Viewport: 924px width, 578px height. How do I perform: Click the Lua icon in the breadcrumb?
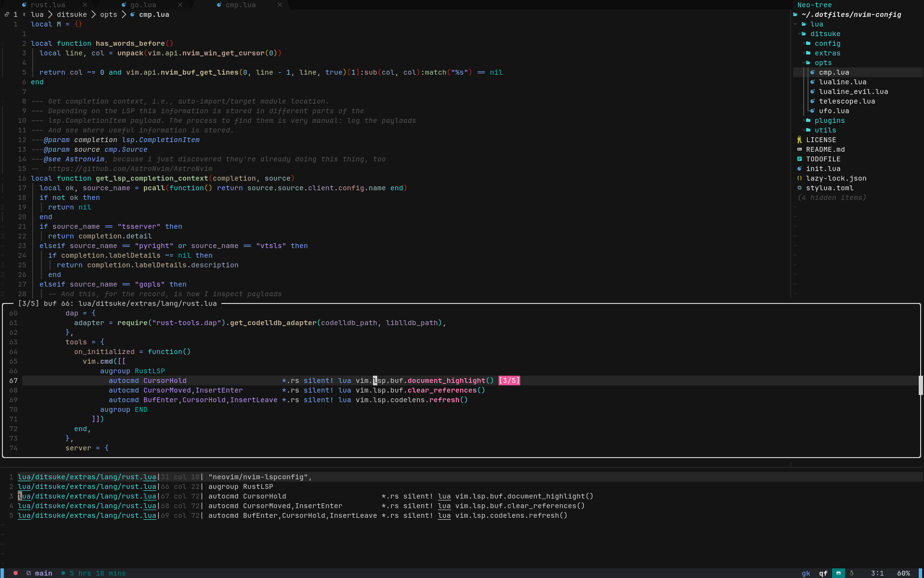tap(132, 14)
